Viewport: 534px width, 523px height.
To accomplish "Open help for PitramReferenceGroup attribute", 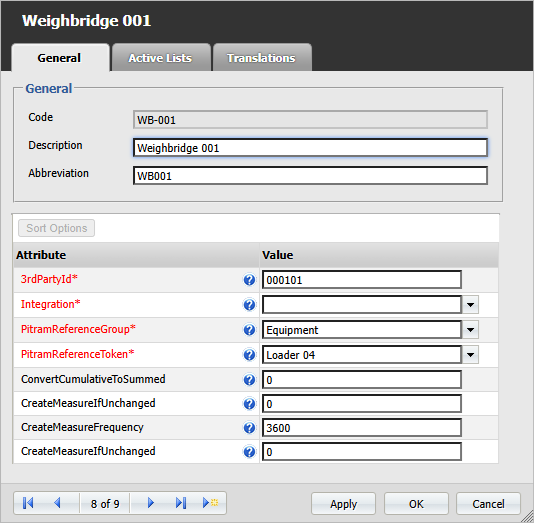I will coord(249,330).
